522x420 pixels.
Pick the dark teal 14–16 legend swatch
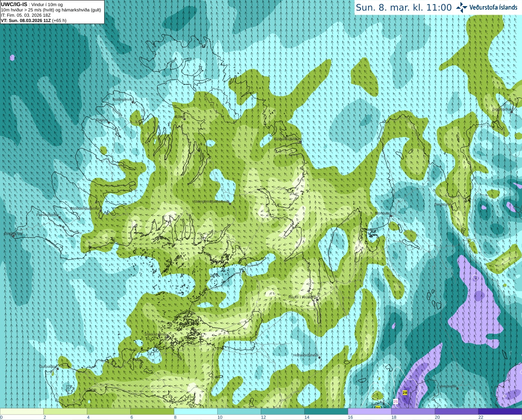326,411
